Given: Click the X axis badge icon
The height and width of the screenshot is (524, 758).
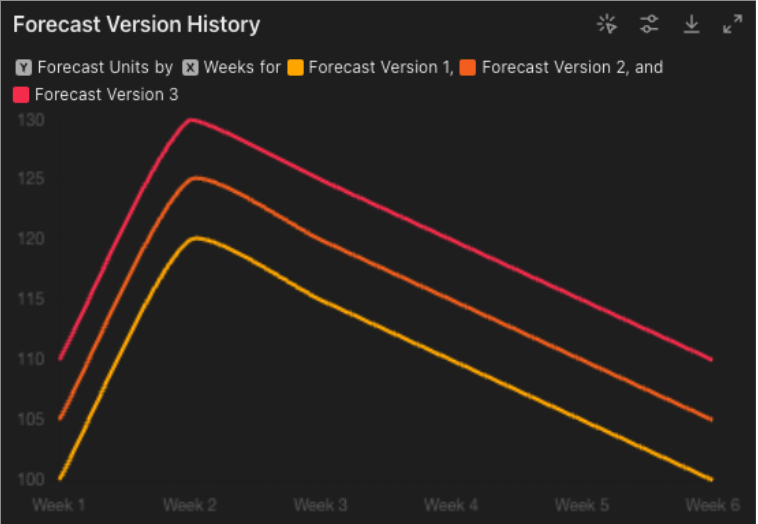Looking at the screenshot, I should pos(190,68).
